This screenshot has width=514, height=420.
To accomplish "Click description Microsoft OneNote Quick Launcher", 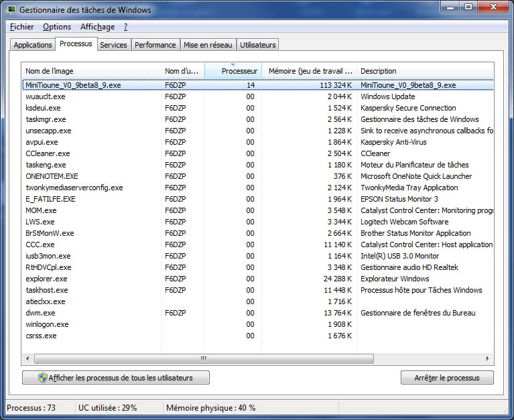I will [x=416, y=176].
